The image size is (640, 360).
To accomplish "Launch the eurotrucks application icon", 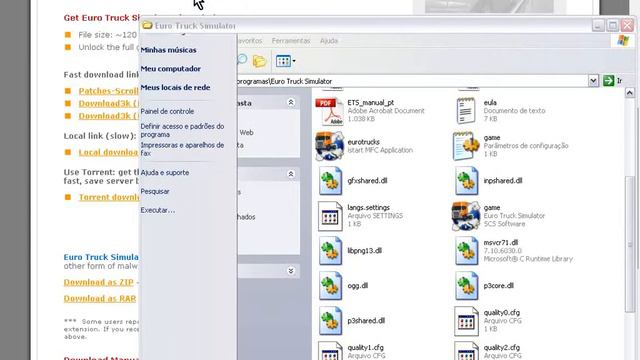I will 329,146.
